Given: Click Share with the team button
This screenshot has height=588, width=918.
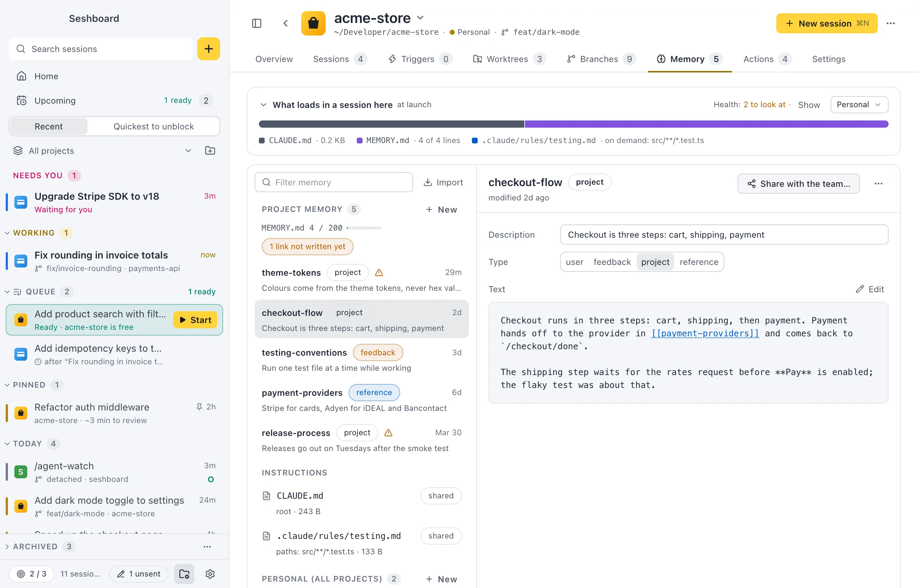Looking at the screenshot, I should pyautogui.click(x=799, y=184).
